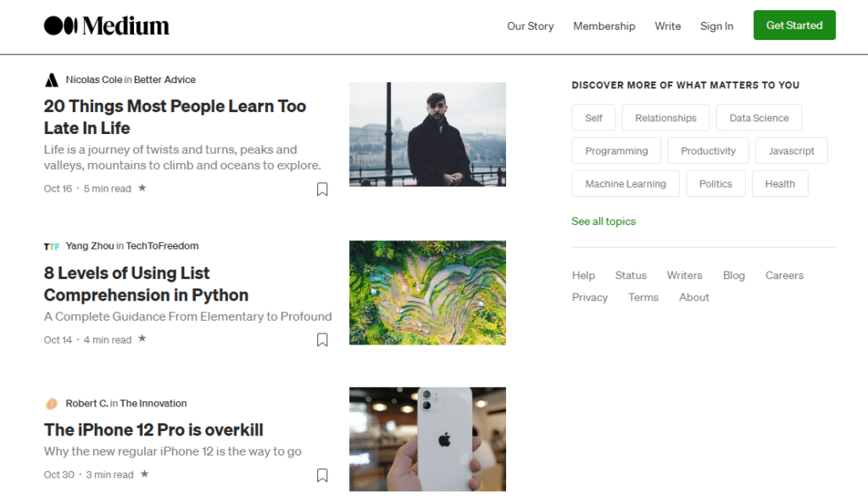Choose the Relationships topic tag
The height and width of the screenshot is (504, 868).
click(666, 118)
